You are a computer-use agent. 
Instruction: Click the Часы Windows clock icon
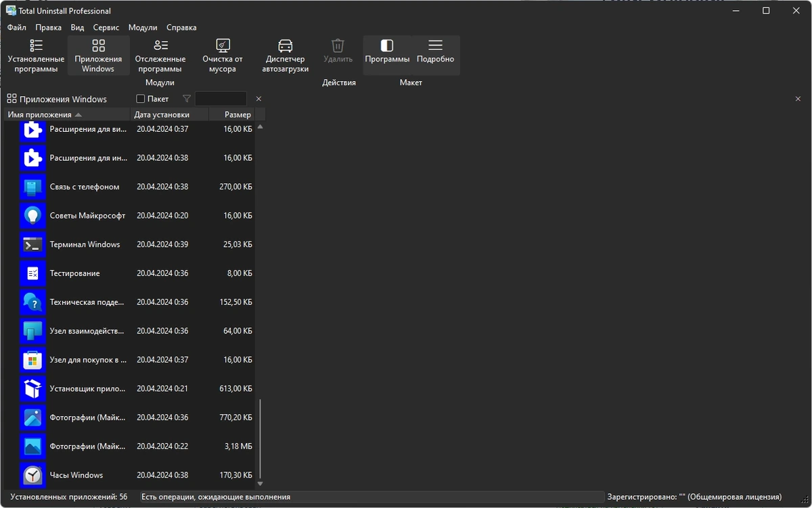[x=32, y=476]
